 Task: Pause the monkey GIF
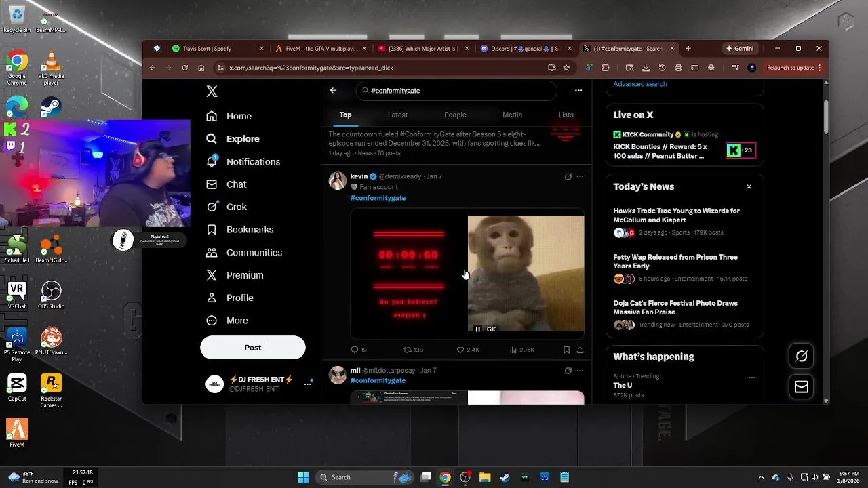[477, 329]
